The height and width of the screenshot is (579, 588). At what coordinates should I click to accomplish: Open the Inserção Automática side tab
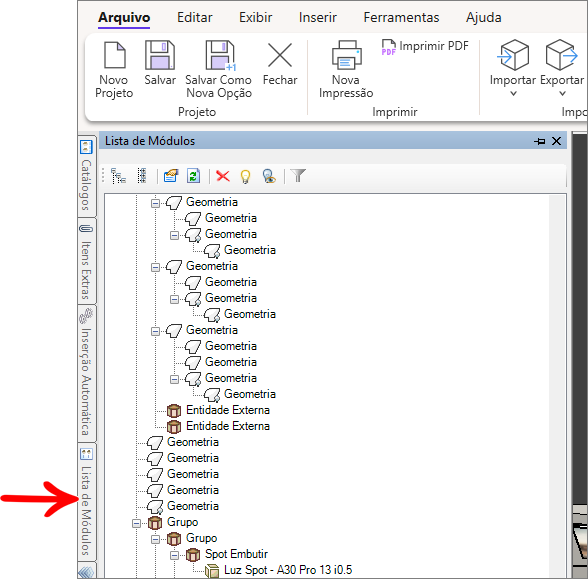click(86, 373)
